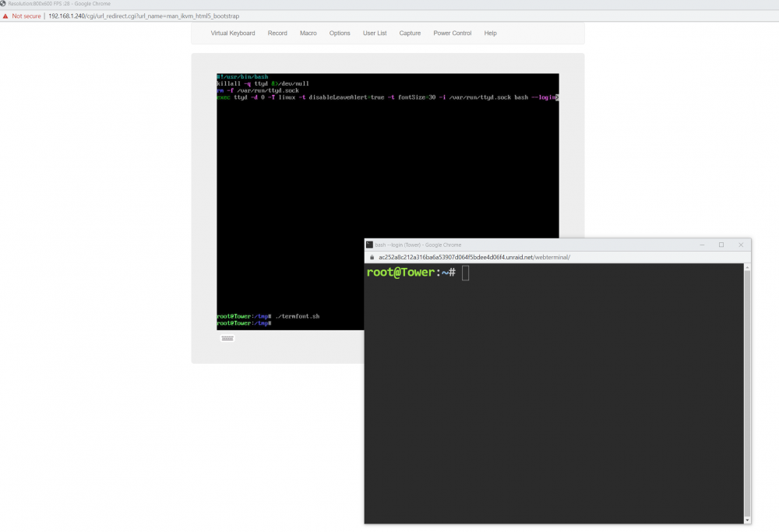779x532 pixels.
Task: Open the User List menu
Action: (375, 33)
